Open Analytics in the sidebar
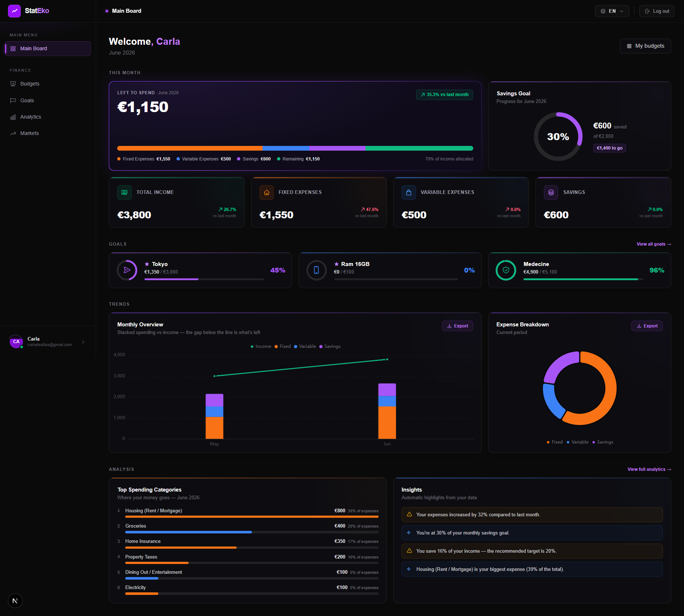 coord(48,117)
